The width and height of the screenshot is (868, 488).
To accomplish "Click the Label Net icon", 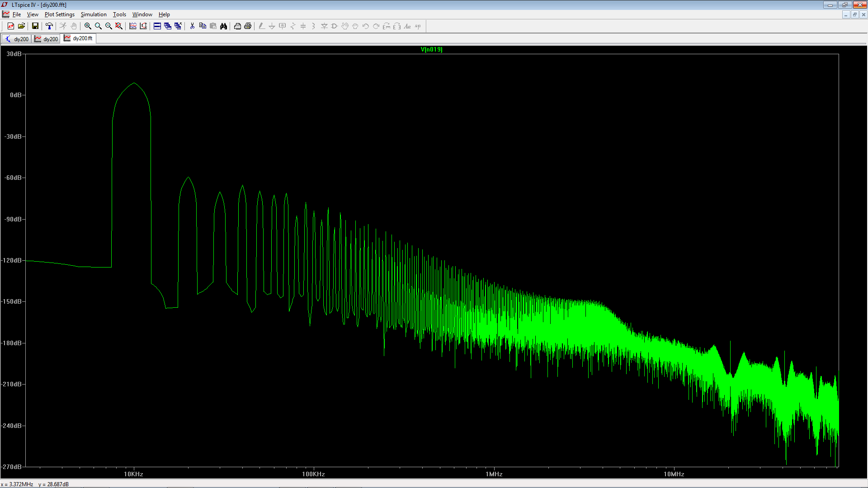I will click(283, 26).
